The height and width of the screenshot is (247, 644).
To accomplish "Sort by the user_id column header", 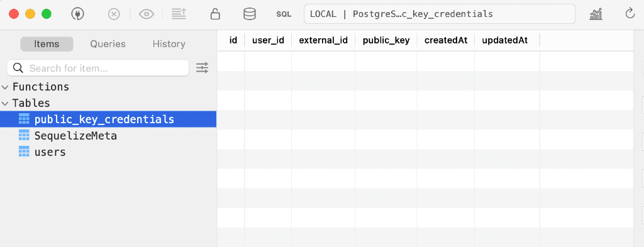I will tap(268, 40).
